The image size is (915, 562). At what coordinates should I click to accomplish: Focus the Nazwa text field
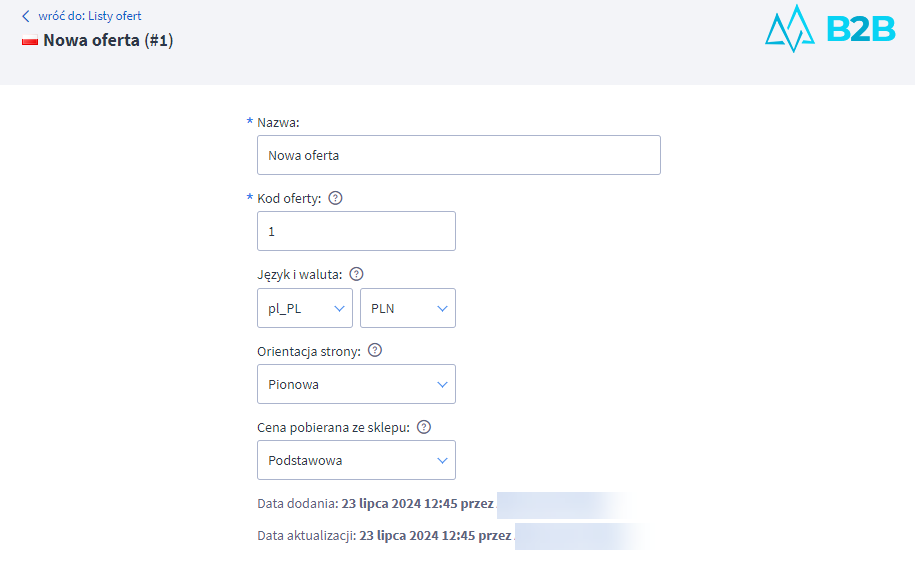coord(458,155)
